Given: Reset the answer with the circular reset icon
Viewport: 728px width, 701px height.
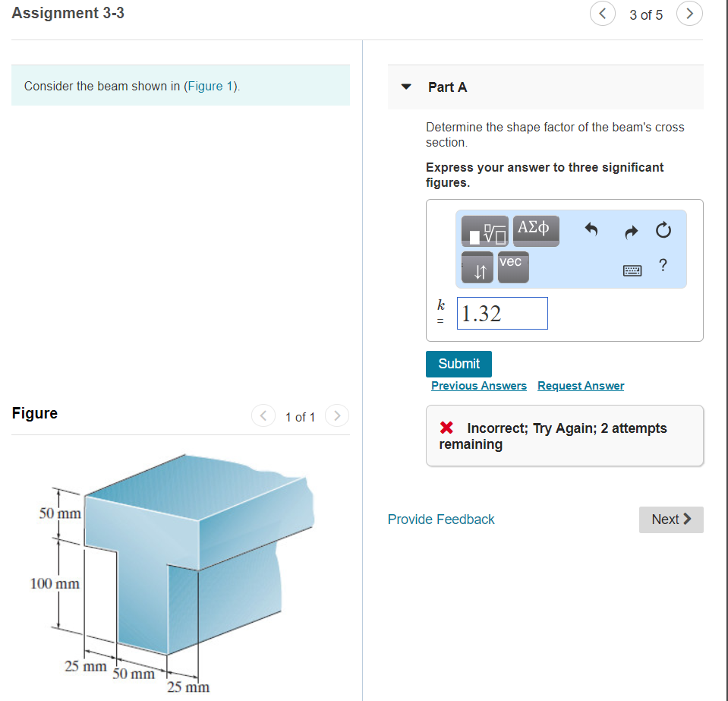Looking at the screenshot, I should pyautogui.click(x=662, y=230).
